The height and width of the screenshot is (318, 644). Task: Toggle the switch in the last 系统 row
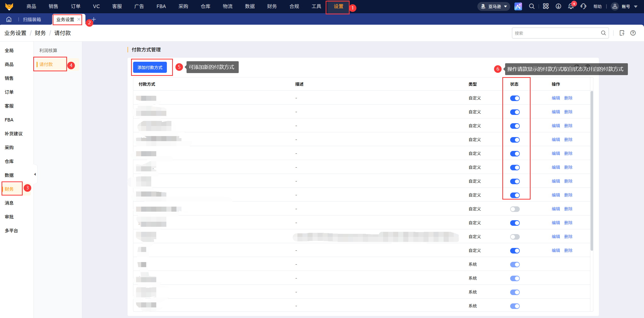click(515, 306)
